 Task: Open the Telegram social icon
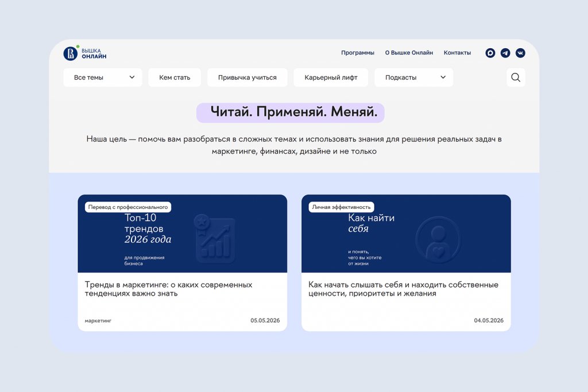coord(505,53)
